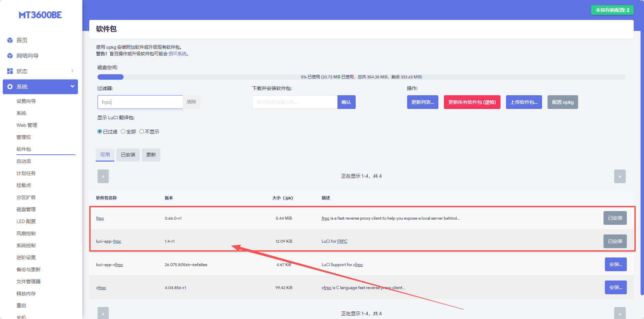The width and height of the screenshot is (644, 319).
Task: Select the 已过滤 radio option
Action: 100,131
